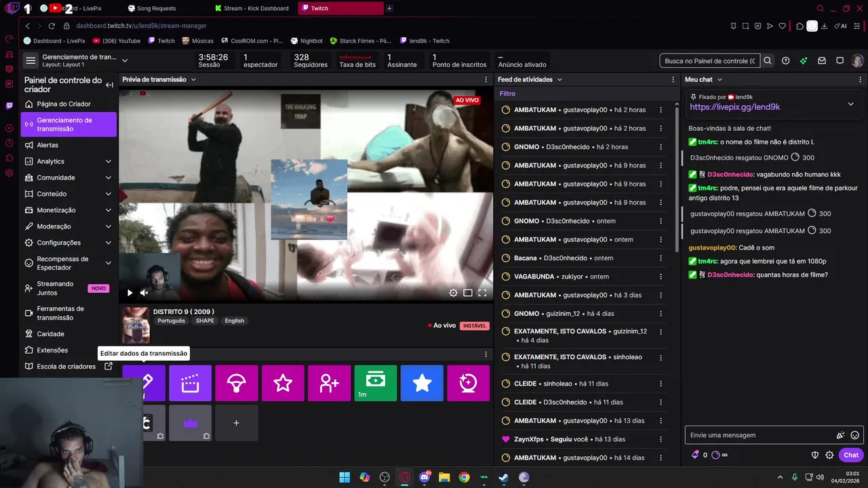Click the Filtro link in activity feed
This screenshot has width=868, height=488.
click(507, 94)
